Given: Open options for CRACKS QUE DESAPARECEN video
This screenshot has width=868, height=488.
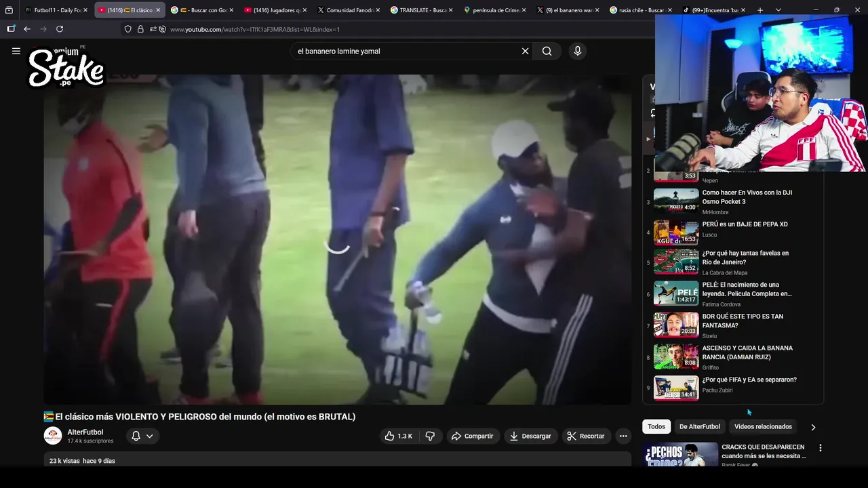Looking at the screenshot, I should point(820,448).
